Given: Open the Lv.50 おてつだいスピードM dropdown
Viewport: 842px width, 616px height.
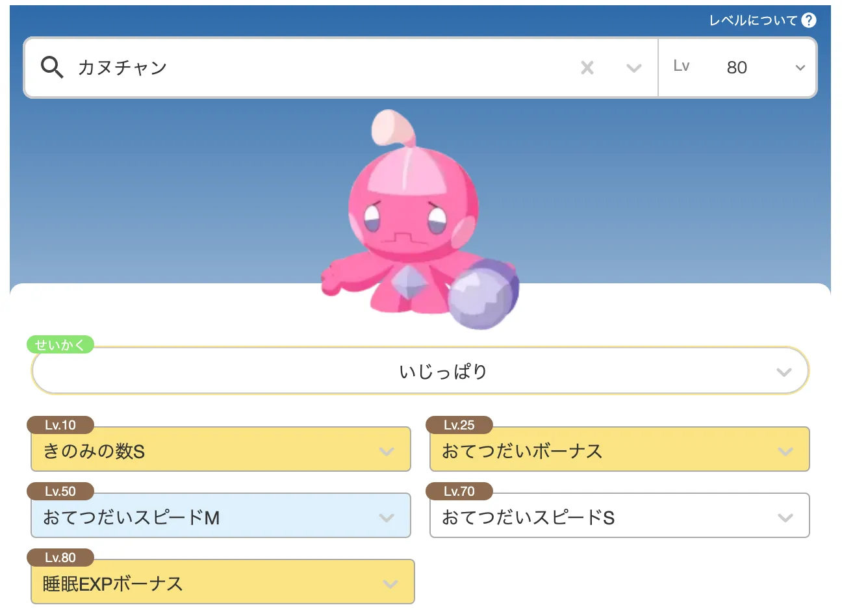Looking at the screenshot, I should pyautogui.click(x=221, y=515).
